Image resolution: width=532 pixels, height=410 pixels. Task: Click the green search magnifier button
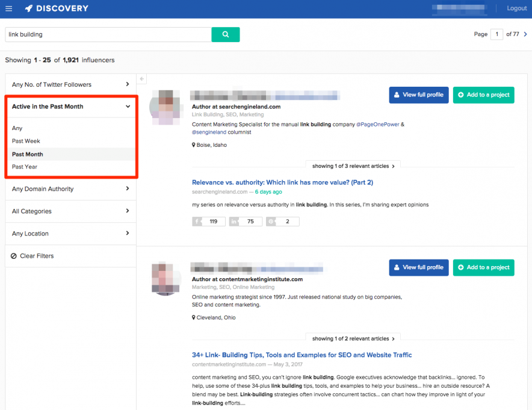[x=225, y=35]
